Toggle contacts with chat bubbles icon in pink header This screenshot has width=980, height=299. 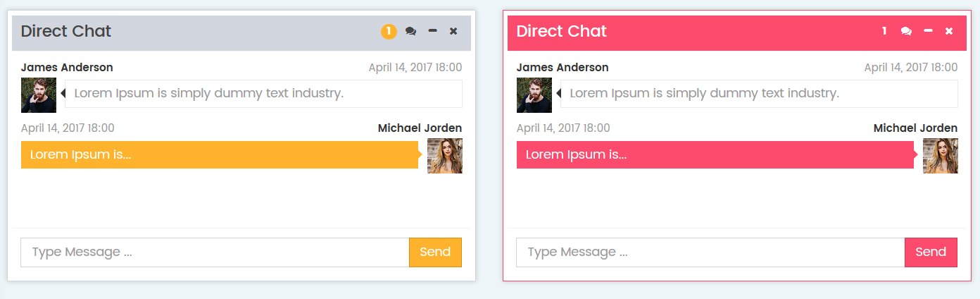click(907, 31)
